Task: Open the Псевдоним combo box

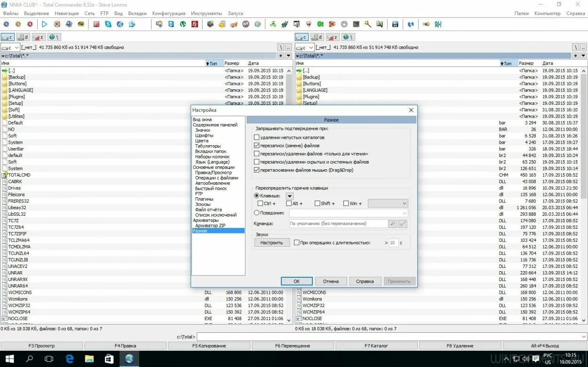Action: (x=348, y=213)
